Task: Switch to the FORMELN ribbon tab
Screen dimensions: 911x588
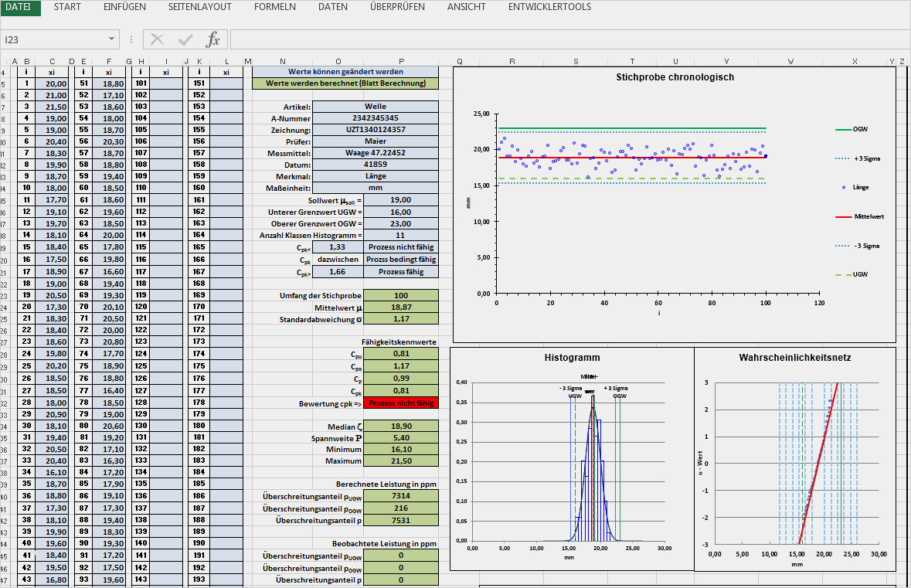Action: click(x=274, y=7)
